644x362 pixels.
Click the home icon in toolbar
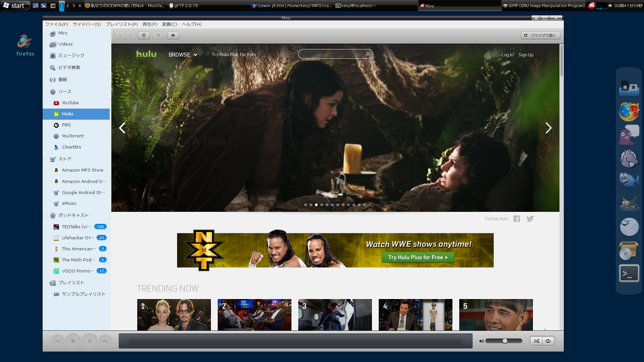tap(173, 35)
